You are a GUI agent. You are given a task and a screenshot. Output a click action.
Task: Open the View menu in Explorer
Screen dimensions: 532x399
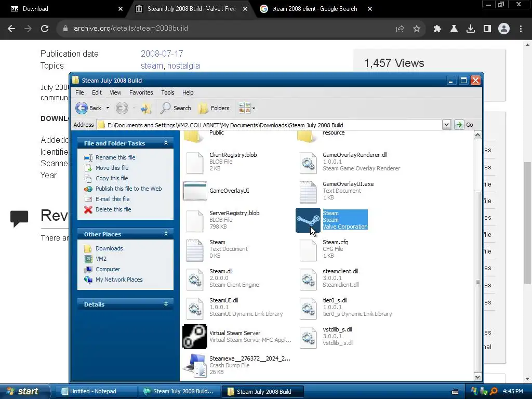115,92
